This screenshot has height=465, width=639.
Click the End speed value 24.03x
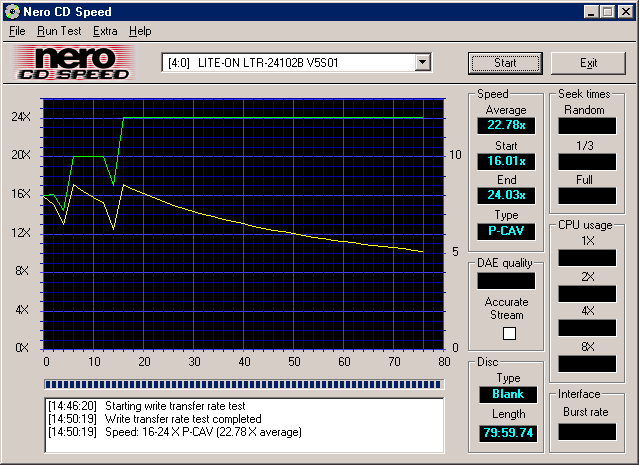(x=506, y=195)
